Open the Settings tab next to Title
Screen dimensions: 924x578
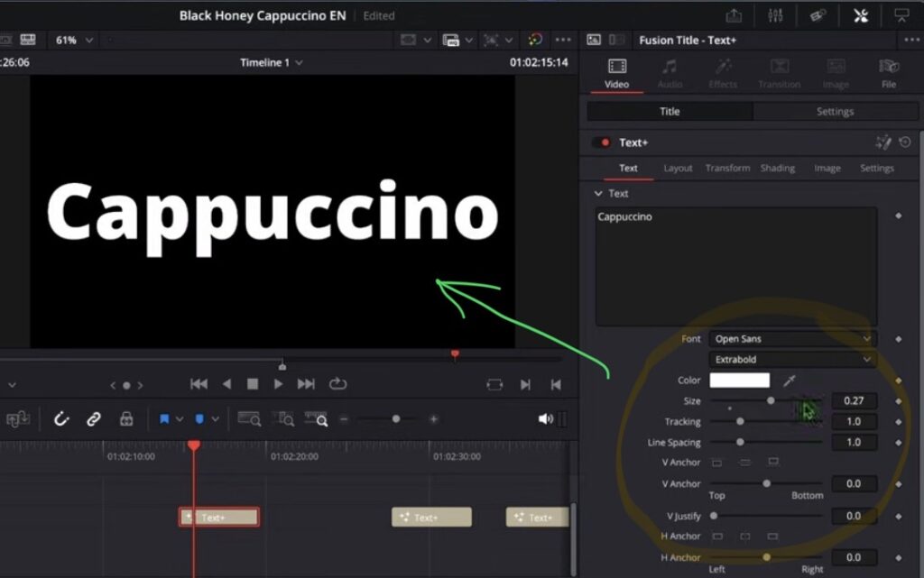click(834, 111)
